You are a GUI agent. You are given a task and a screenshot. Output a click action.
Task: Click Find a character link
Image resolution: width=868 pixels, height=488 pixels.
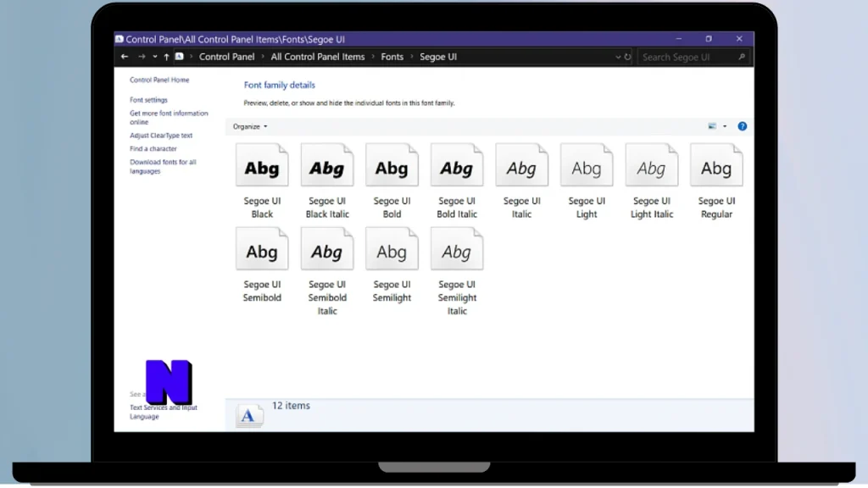tap(153, 148)
